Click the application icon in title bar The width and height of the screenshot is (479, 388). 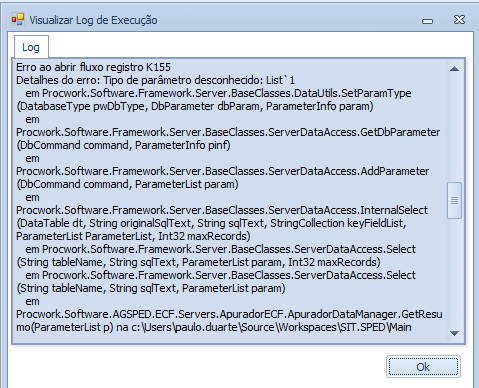point(18,19)
